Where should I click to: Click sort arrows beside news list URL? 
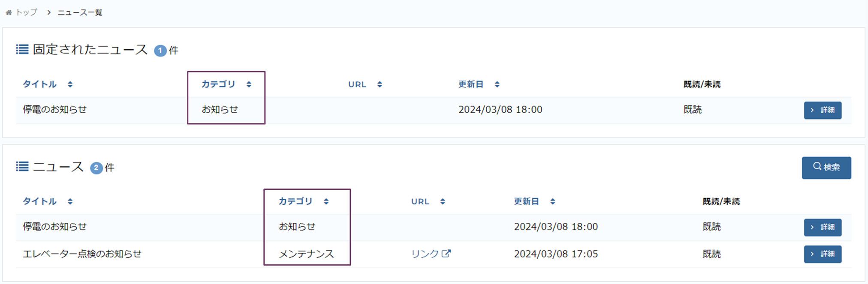click(x=443, y=201)
